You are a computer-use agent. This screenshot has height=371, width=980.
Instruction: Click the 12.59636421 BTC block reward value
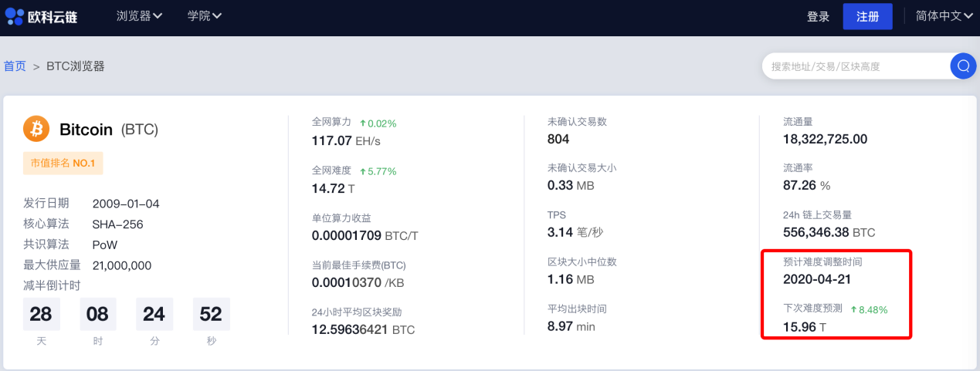tap(363, 329)
